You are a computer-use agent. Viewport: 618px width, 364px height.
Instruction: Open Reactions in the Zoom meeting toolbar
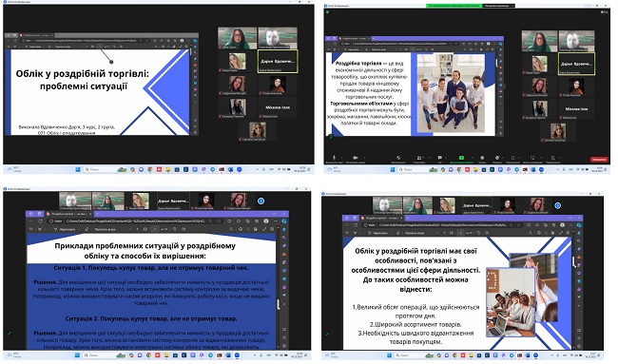pos(497,158)
